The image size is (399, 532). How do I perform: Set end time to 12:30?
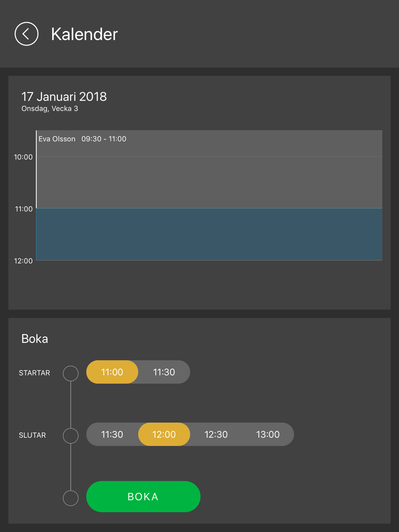coord(216,434)
